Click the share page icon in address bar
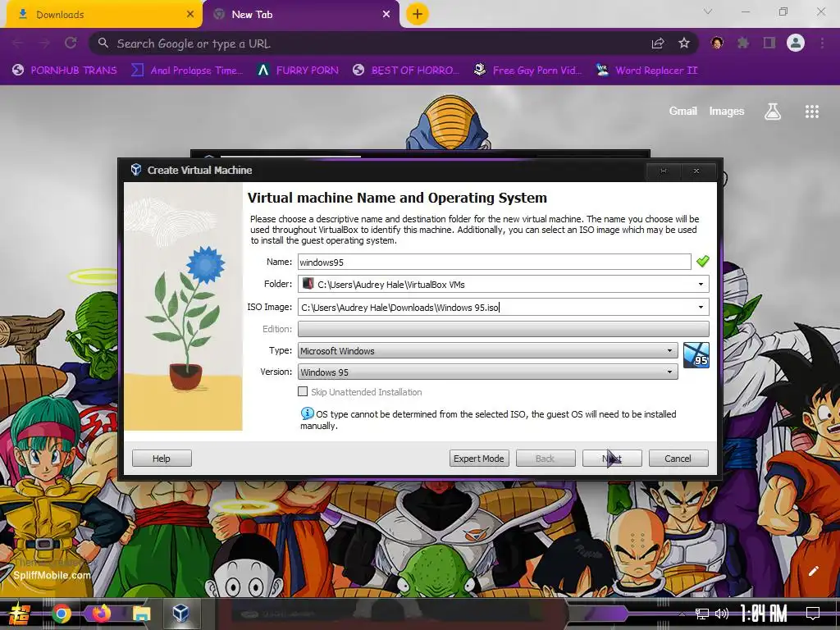This screenshot has height=630, width=840. pyautogui.click(x=658, y=43)
